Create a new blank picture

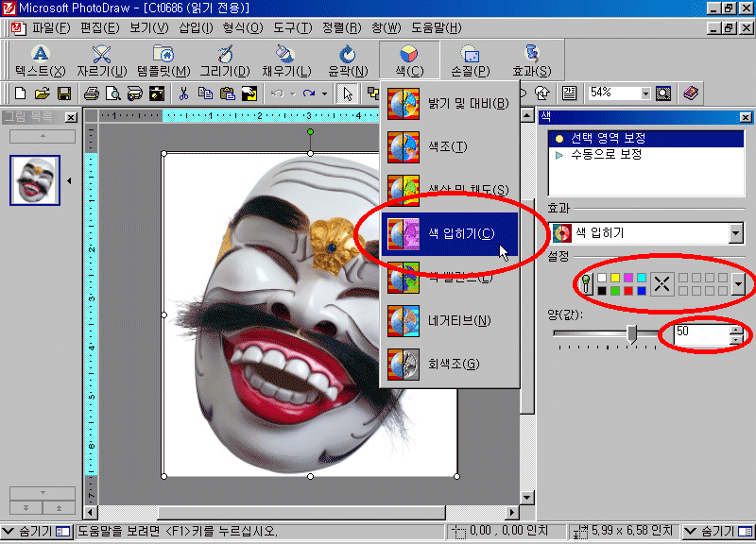coord(20,93)
